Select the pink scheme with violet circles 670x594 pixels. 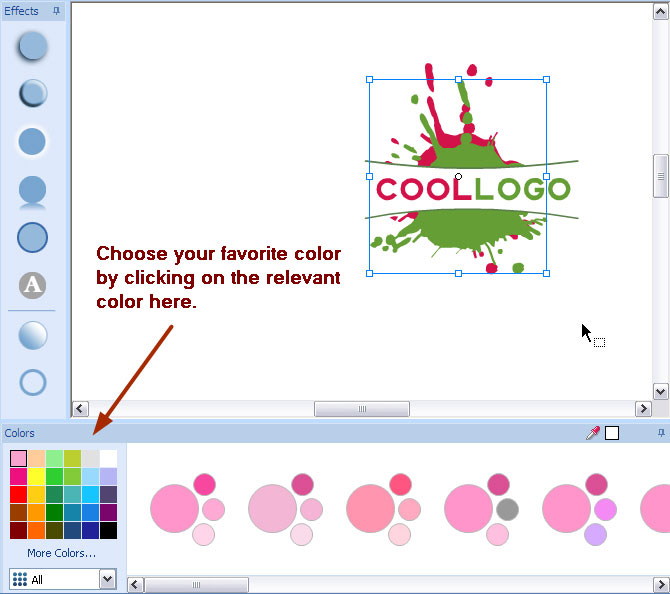tap(579, 509)
